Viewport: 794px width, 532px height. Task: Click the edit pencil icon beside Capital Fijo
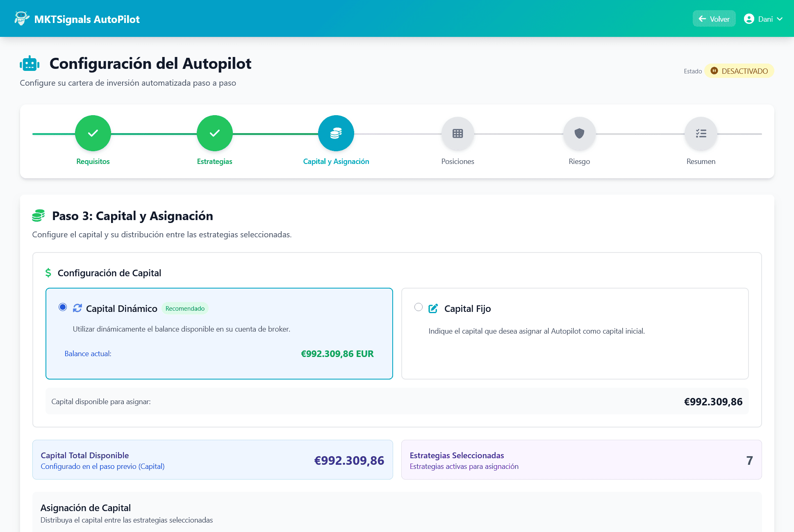click(x=433, y=308)
